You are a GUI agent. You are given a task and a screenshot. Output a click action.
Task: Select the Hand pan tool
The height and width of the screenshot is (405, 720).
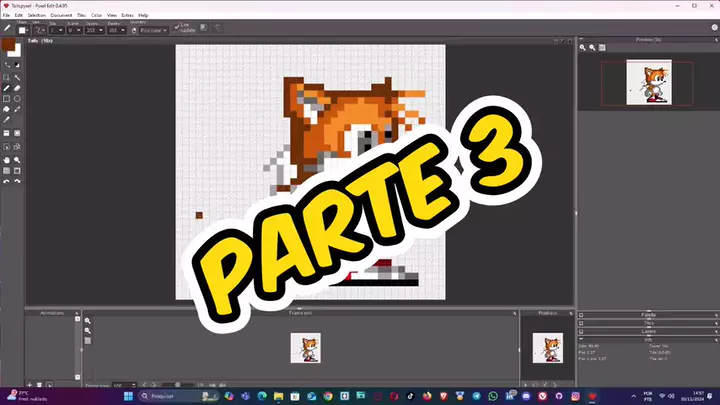[7, 159]
